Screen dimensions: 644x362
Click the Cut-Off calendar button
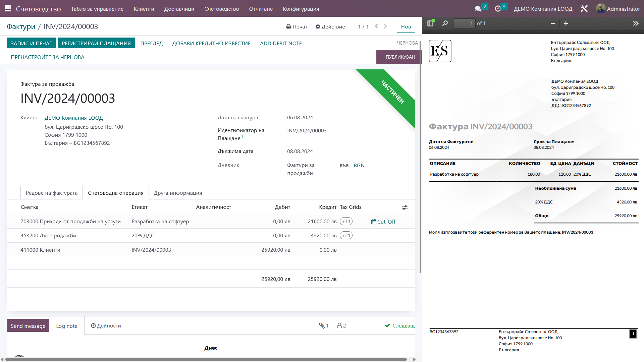383,222
